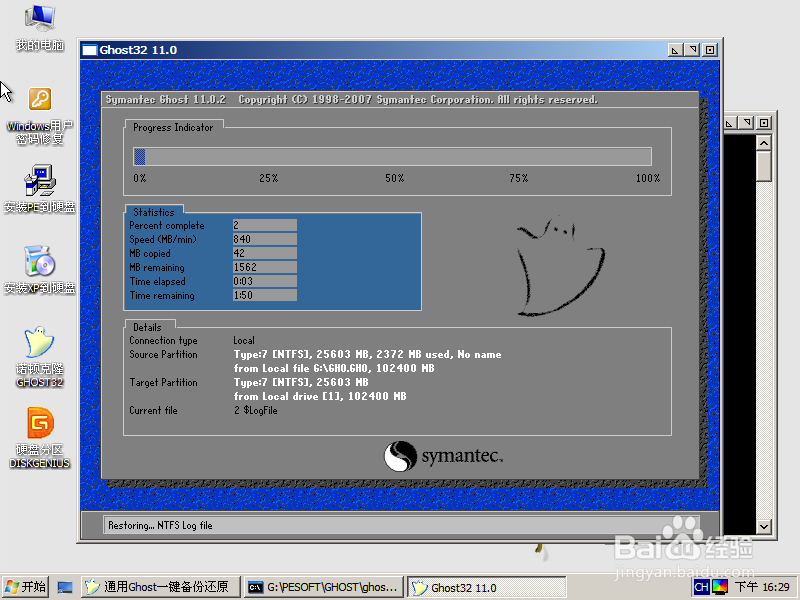Image resolution: width=800 pixels, height=600 pixels.
Task: Launch Windows用户密码修复 key icon
Action: coord(39,116)
